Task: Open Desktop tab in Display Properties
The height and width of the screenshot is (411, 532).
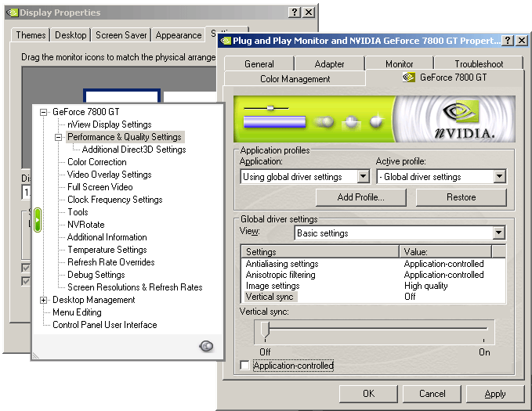Action: [71, 35]
